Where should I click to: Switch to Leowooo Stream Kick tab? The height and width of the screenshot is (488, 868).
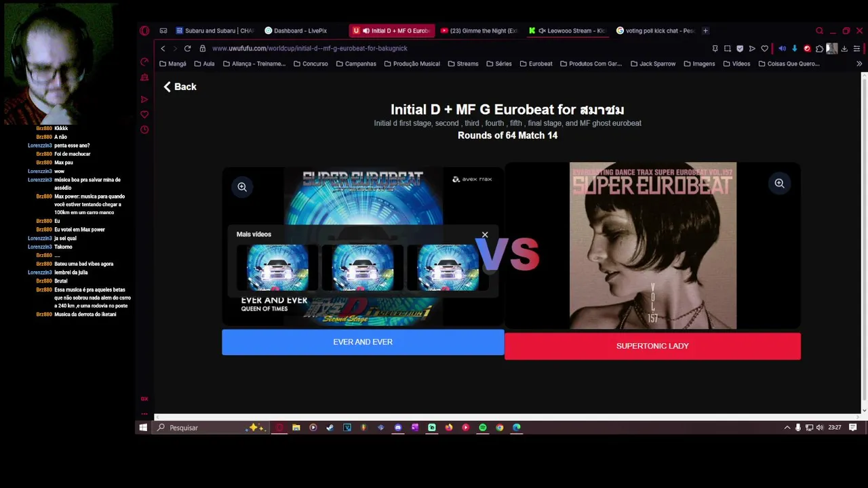(567, 30)
